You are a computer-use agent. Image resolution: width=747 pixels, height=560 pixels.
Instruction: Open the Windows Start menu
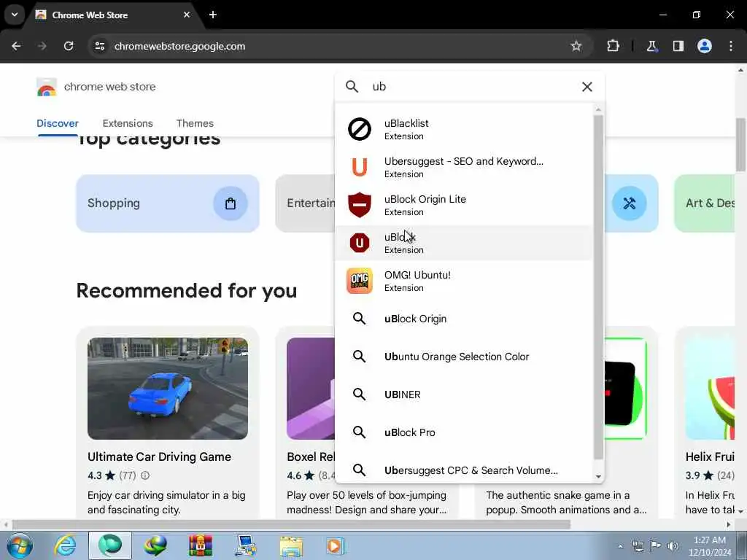pos(20,545)
